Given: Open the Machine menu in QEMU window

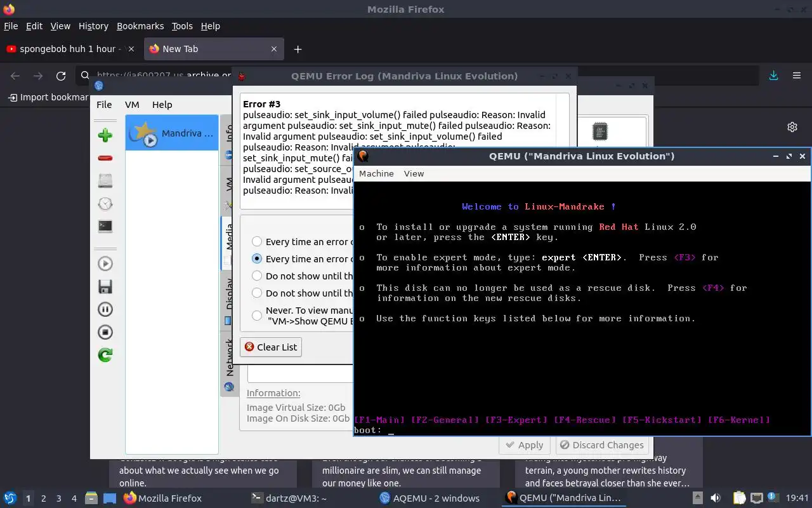Looking at the screenshot, I should coord(376,173).
